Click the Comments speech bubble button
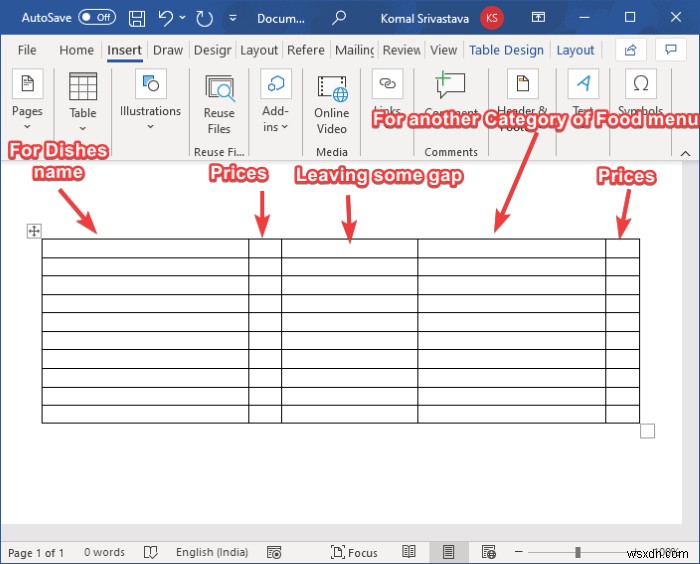The image size is (700, 564). tap(671, 50)
